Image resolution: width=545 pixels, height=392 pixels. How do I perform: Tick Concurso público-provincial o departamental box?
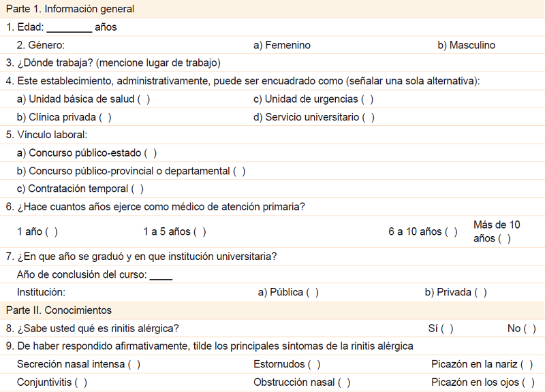coord(239,171)
